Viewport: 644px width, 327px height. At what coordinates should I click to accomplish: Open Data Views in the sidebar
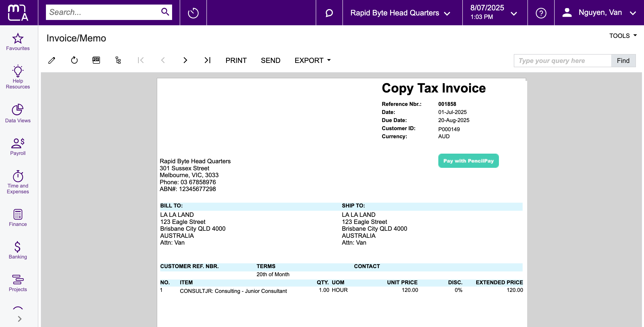pyautogui.click(x=18, y=113)
